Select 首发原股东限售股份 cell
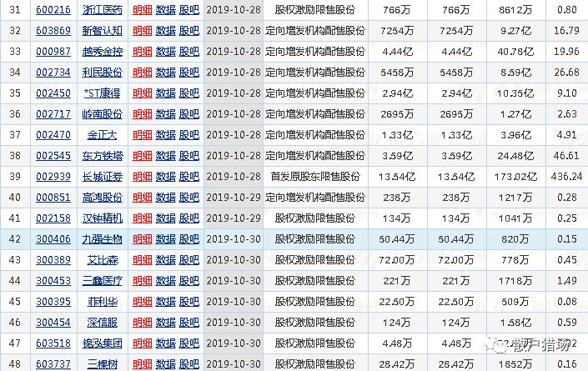 click(315, 177)
